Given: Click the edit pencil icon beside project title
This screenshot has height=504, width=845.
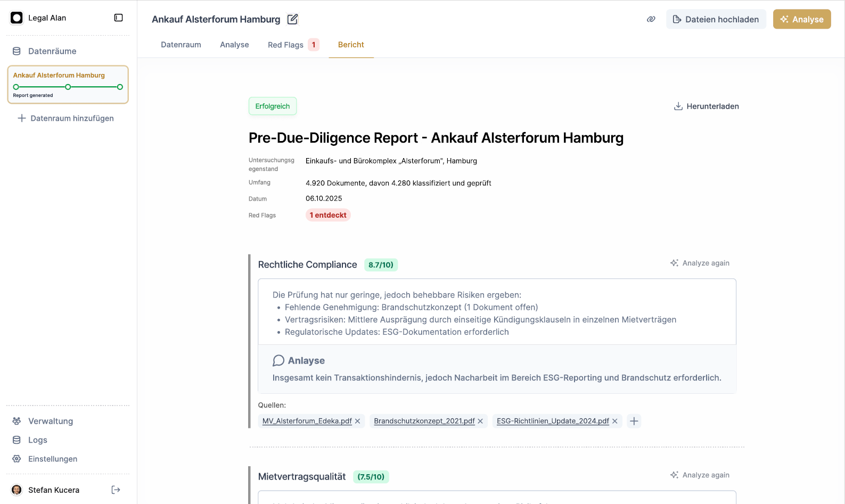Looking at the screenshot, I should click(x=292, y=19).
